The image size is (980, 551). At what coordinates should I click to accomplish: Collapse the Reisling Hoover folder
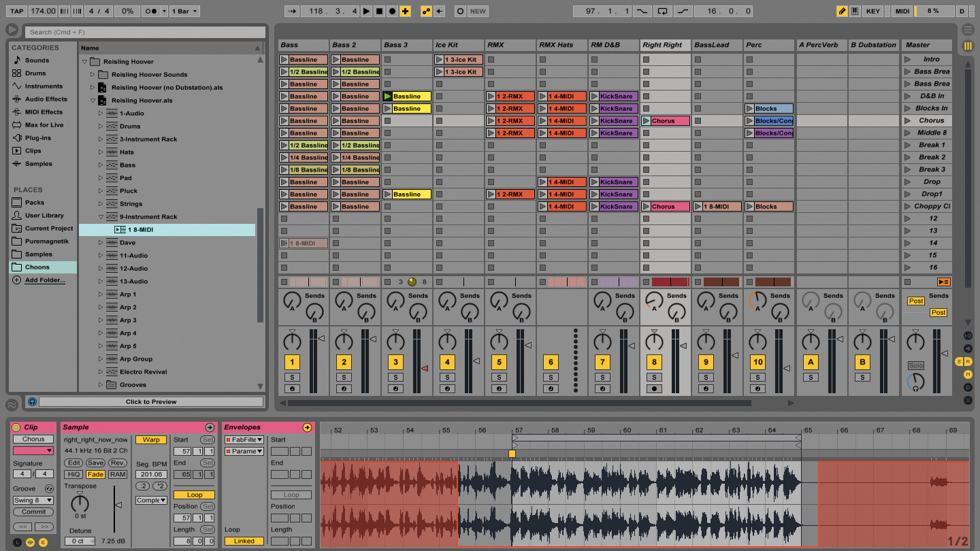86,61
